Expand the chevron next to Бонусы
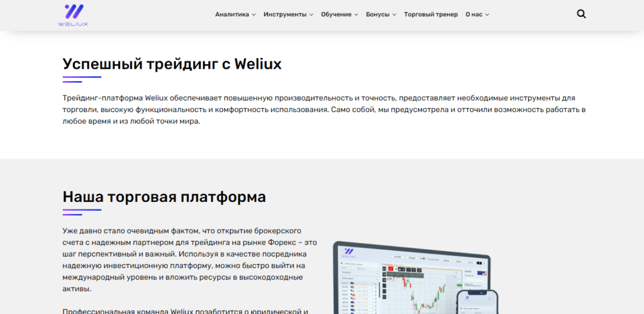This screenshot has height=314, width=644. pyautogui.click(x=394, y=15)
